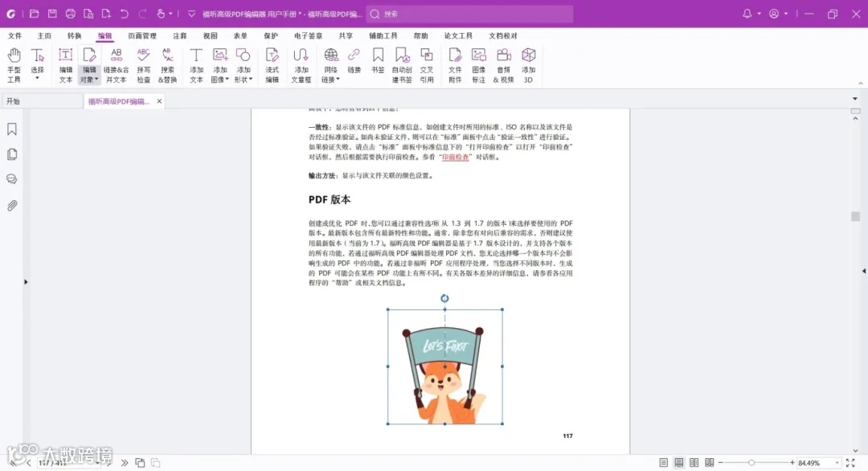Click File Attachment (文件附件) tool
Screen dimensions: 868x471
pyautogui.click(x=455, y=65)
